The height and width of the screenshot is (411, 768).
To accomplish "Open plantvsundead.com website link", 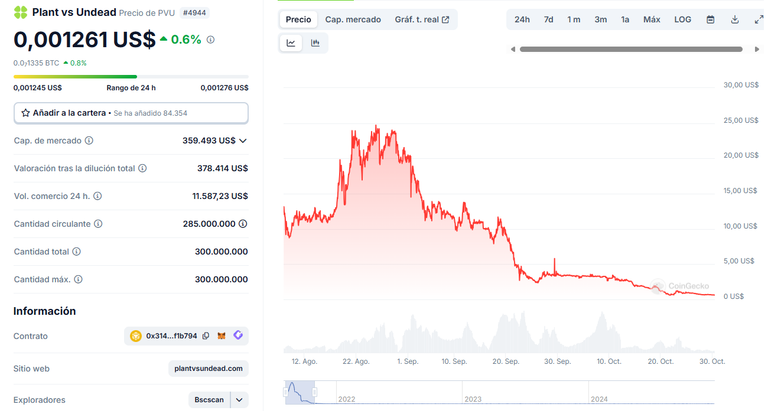I will coord(208,368).
